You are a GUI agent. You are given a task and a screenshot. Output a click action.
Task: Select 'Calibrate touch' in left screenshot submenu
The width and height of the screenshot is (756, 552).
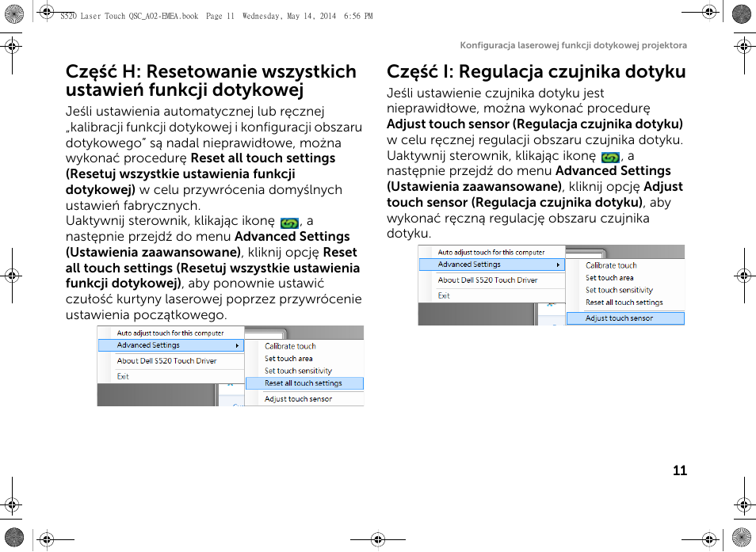tap(290, 346)
